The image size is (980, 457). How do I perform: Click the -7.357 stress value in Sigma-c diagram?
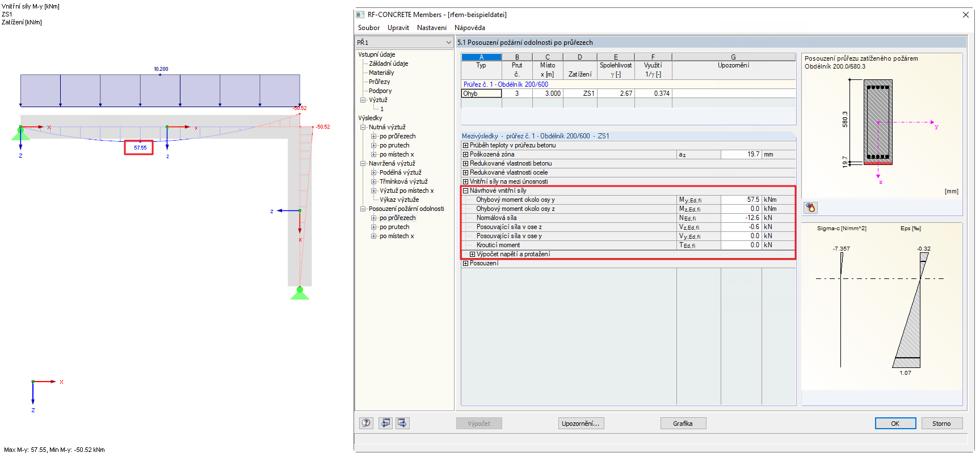coord(842,248)
